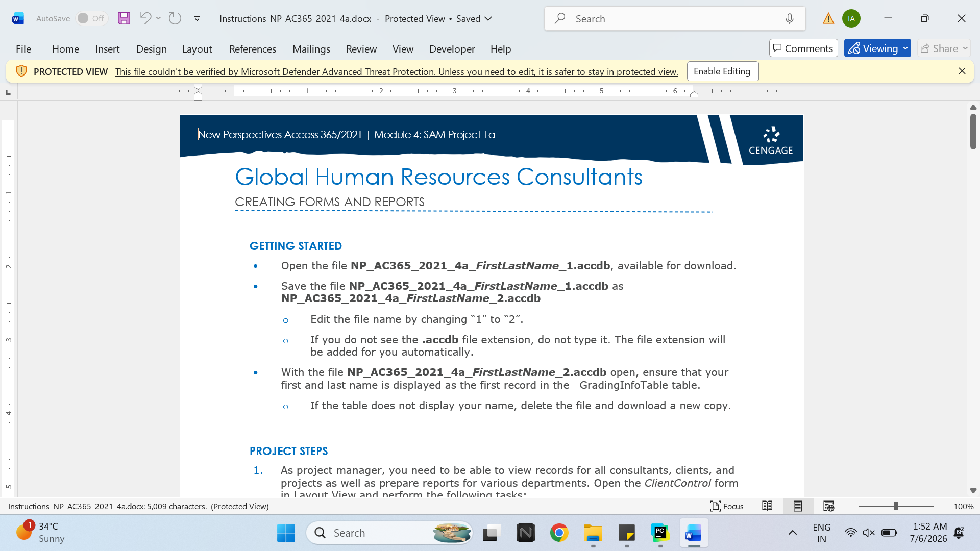The image size is (980, 551).
Task: Toggle the AutoSave switch
Action: point(92,18)
